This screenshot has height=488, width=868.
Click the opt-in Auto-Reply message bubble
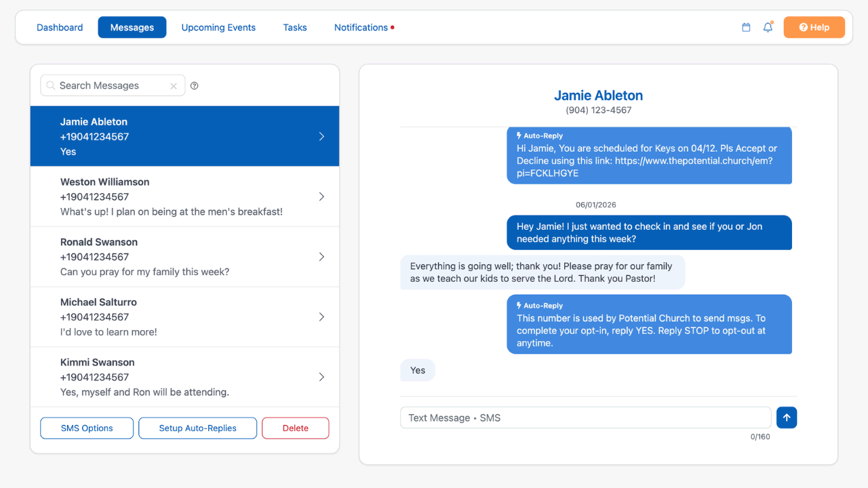pos(650,324)
